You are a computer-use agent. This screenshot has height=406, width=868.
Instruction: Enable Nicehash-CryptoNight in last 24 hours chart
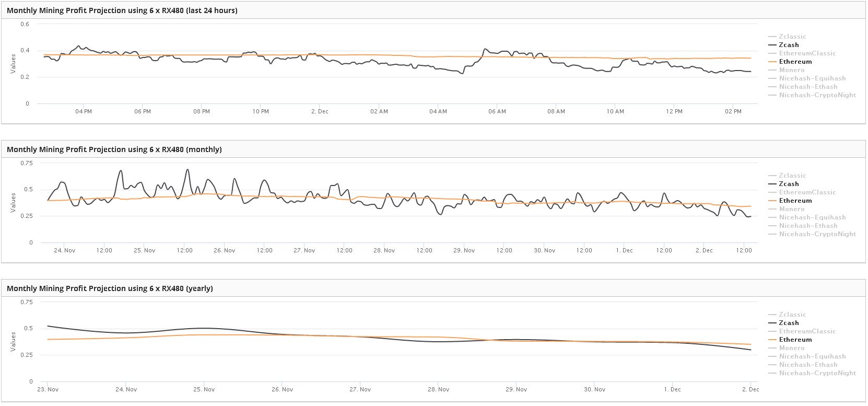point(812,95)
